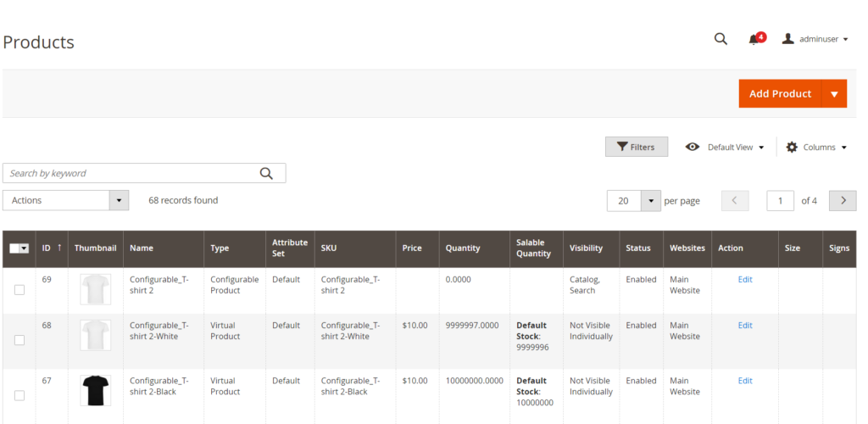The width and height of the screenshot is (868, 424).
Task: Click the black T-shirt thumbnail
Action: point(96,391)
